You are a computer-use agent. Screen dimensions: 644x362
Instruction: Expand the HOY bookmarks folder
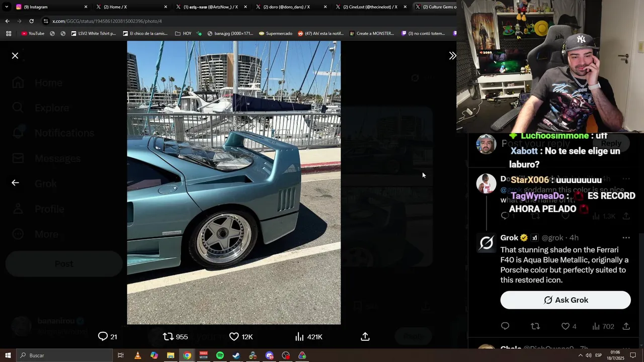[x=183, y=34]
